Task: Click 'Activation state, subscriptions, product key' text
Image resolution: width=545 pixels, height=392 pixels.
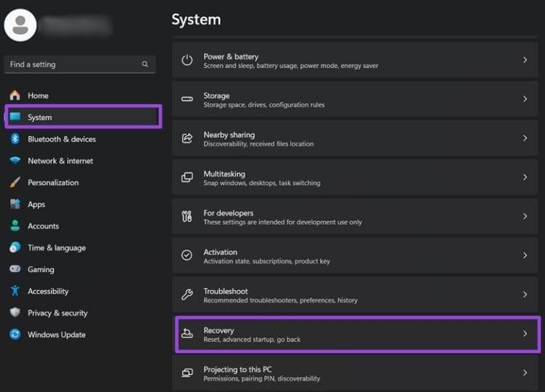Action: [x=267, y=261]
